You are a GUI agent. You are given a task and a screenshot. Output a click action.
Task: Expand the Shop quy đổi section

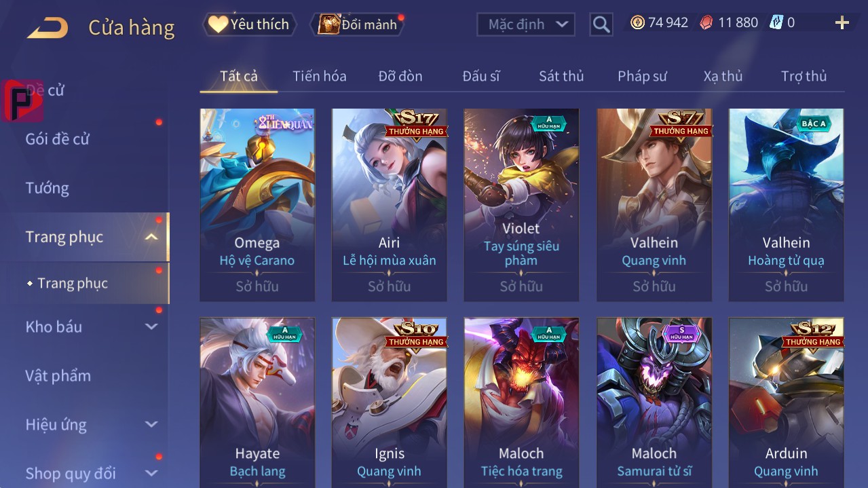click(x=152, y=473)
